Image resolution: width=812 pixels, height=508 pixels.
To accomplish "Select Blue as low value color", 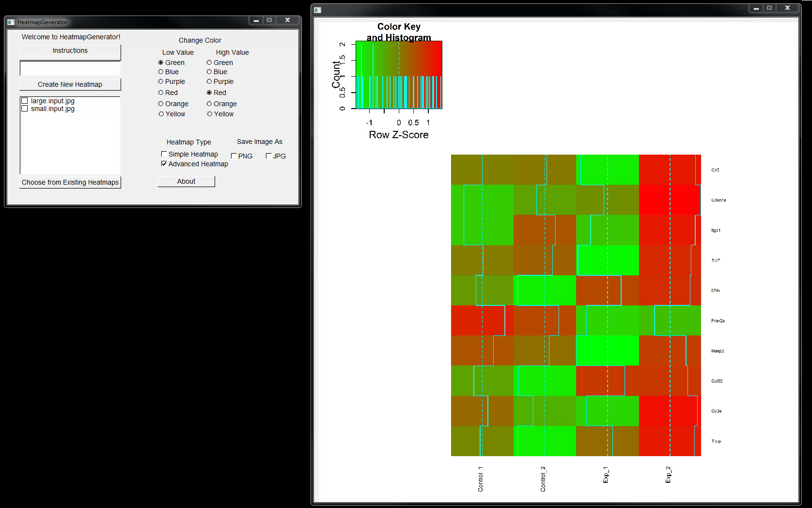I will pyautogui.click(x=161, y=72).
